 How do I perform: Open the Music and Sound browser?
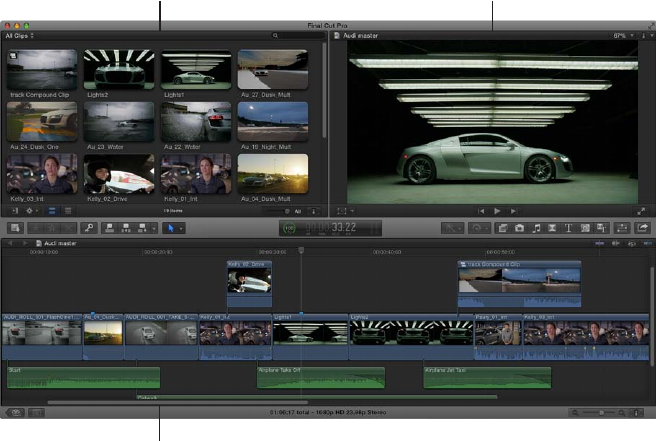(x=536, y=228)
